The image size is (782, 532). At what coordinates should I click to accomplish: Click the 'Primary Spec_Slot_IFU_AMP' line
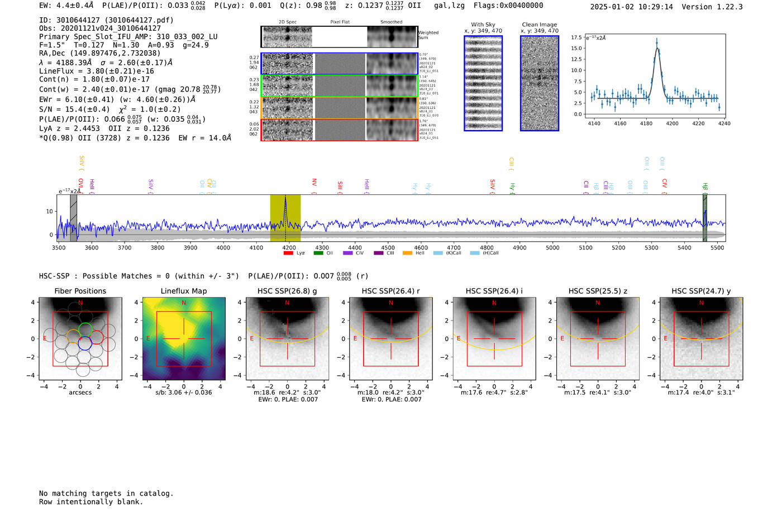(128, 37)
